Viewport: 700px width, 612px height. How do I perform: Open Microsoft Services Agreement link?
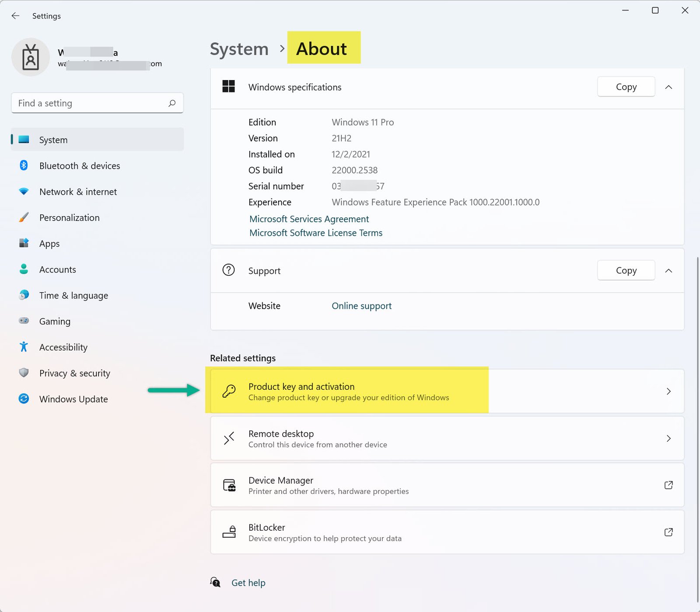click(309, 219)
